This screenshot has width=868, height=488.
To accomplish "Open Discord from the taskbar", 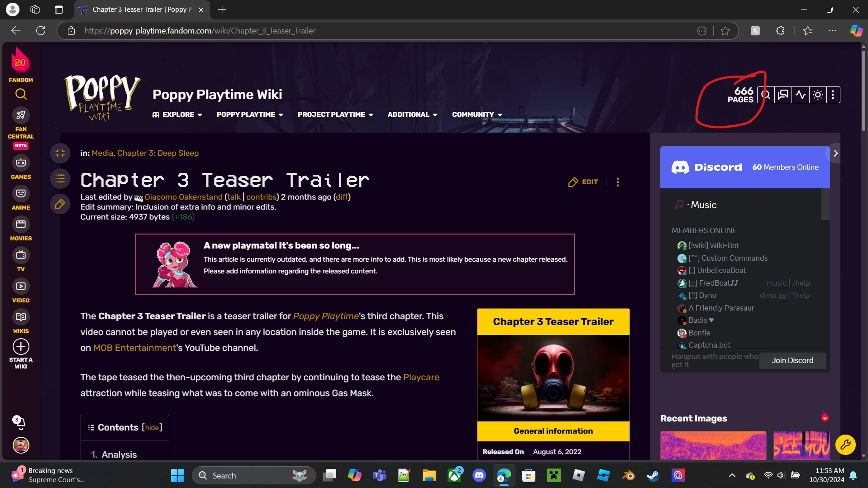I will [479, 475].
